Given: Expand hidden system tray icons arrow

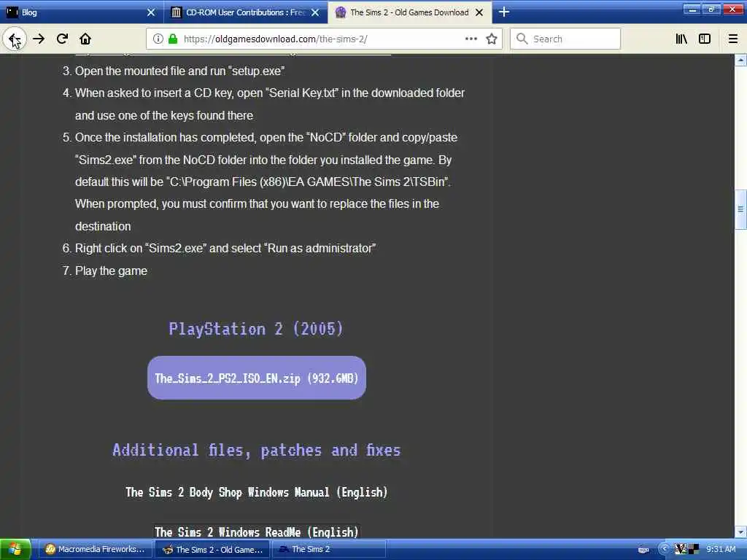Looking at the screenshot, I should (x=664, y=550).
